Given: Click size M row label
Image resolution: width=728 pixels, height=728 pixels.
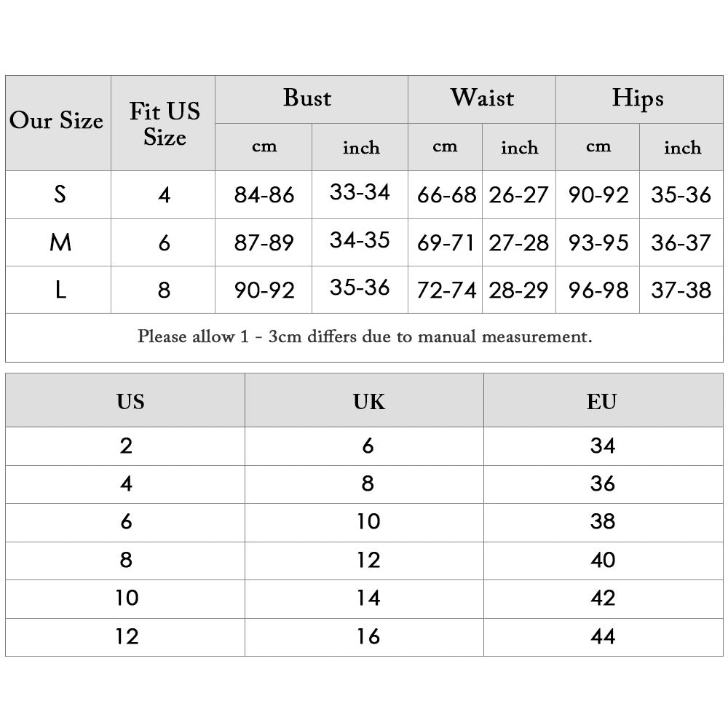Looking at the screenshot, I should point(60,242).
